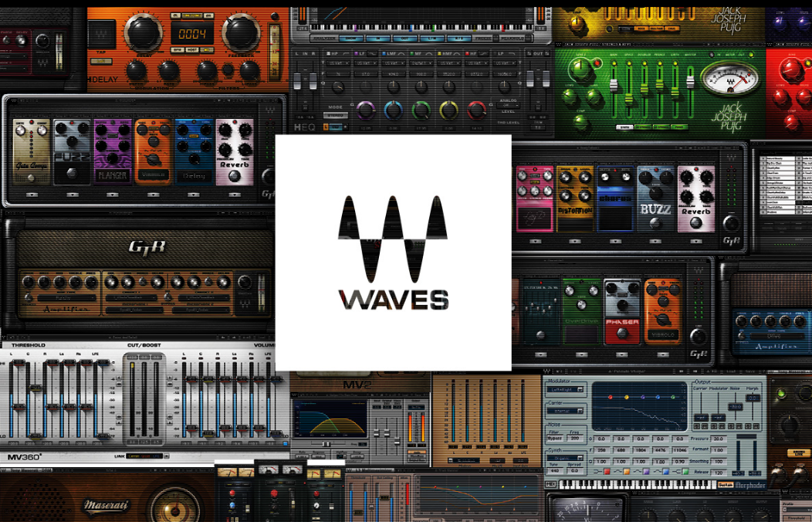Select the Fuzz pedal
Screen dimensions: 812x522
[72, 151]
